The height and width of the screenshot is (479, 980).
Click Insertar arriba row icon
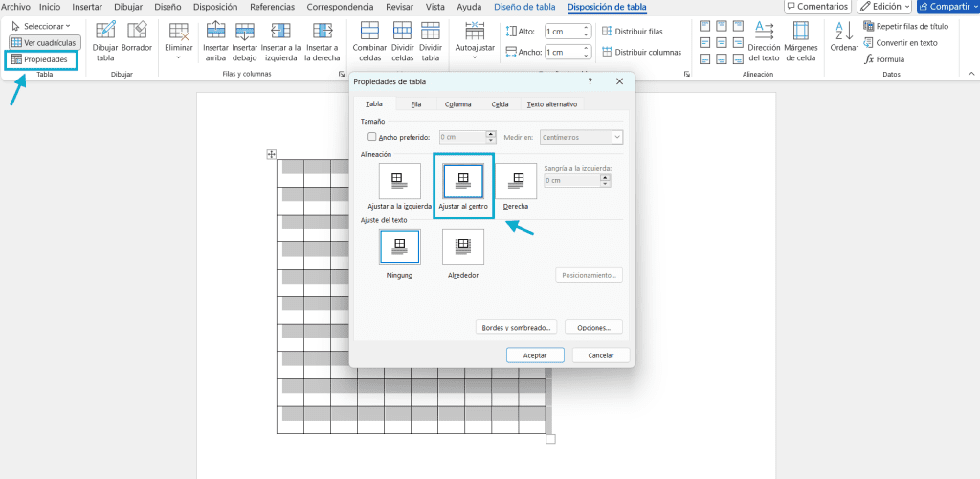pyautogui.click(x=215, y=41)
